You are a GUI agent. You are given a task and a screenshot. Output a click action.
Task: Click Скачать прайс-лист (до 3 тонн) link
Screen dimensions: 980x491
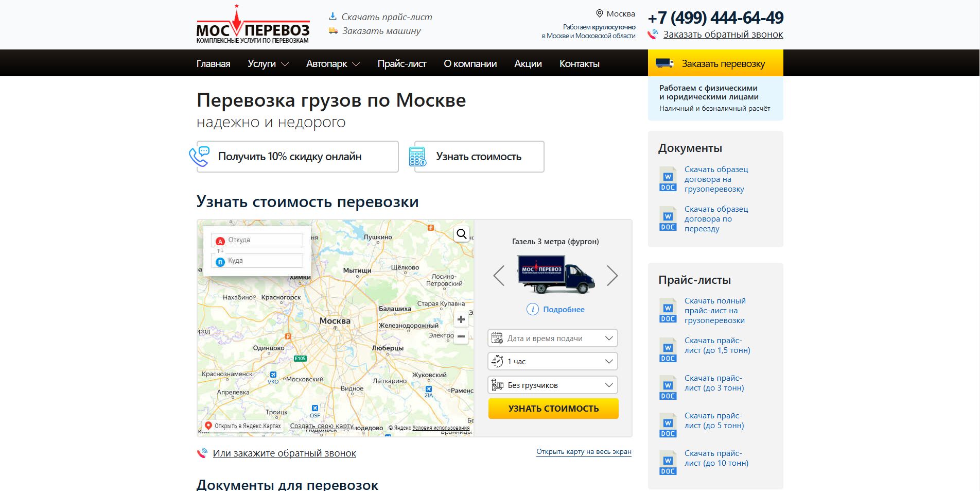pyautogui.click(x=714, y=383)
